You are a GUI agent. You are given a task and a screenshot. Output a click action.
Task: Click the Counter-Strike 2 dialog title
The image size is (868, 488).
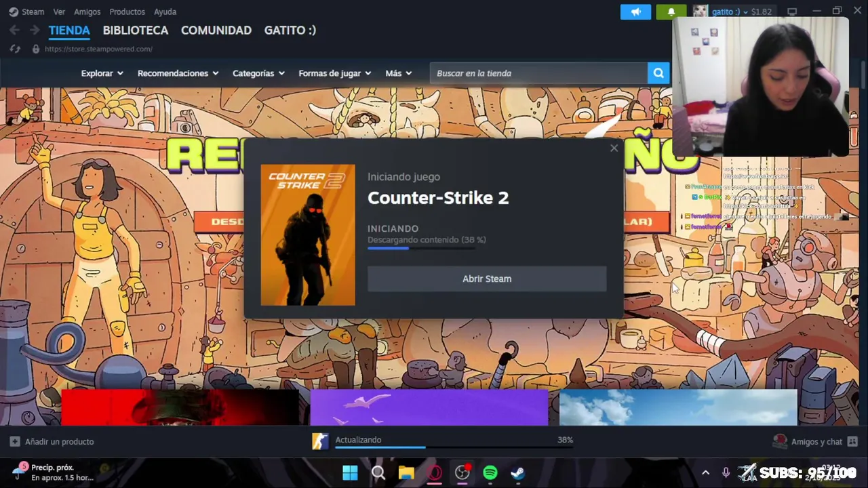click(x=438, y=198)
